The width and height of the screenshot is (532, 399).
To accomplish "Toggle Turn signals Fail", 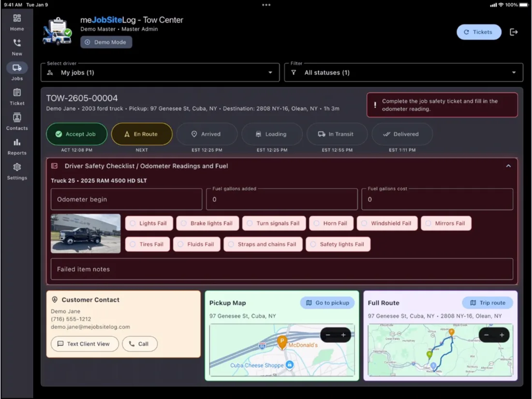I will tap(274, 223).
